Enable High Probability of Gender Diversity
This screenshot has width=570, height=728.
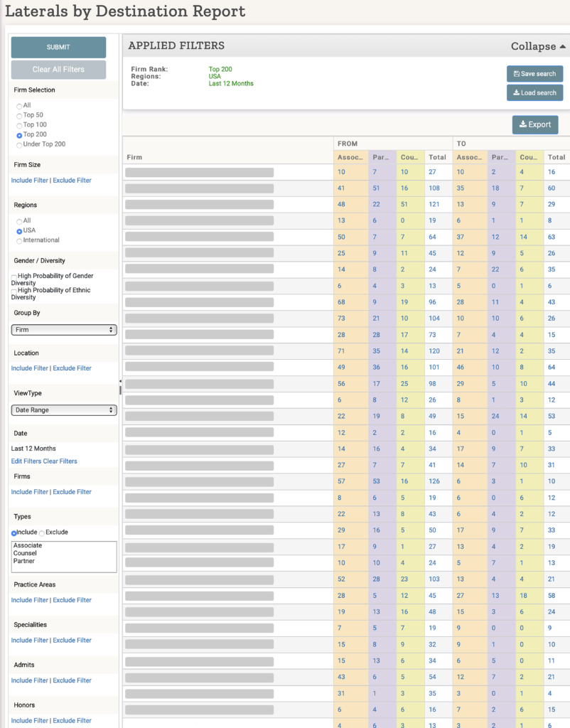pyautogui.click(x=14, y=277)
